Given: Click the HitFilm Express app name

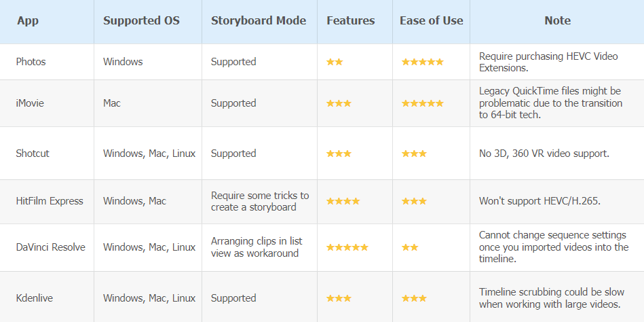Looking at the screenshot, I should tap(50, 201).
